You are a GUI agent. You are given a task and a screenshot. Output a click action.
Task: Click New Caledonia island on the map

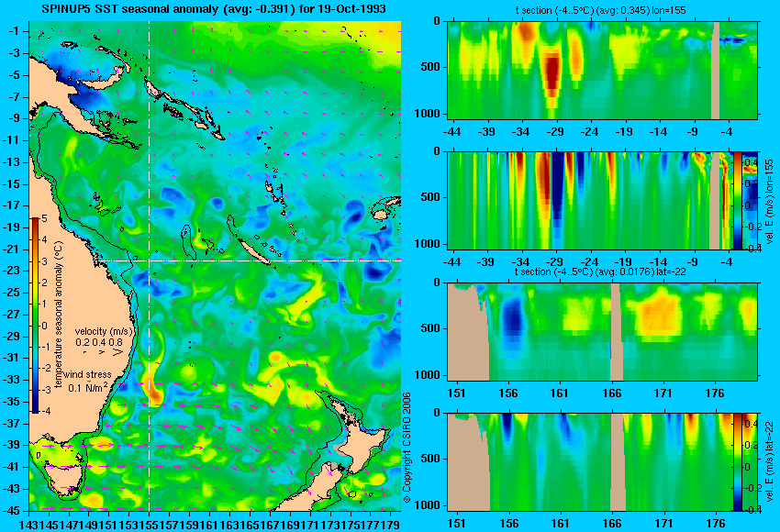[253, 251]
